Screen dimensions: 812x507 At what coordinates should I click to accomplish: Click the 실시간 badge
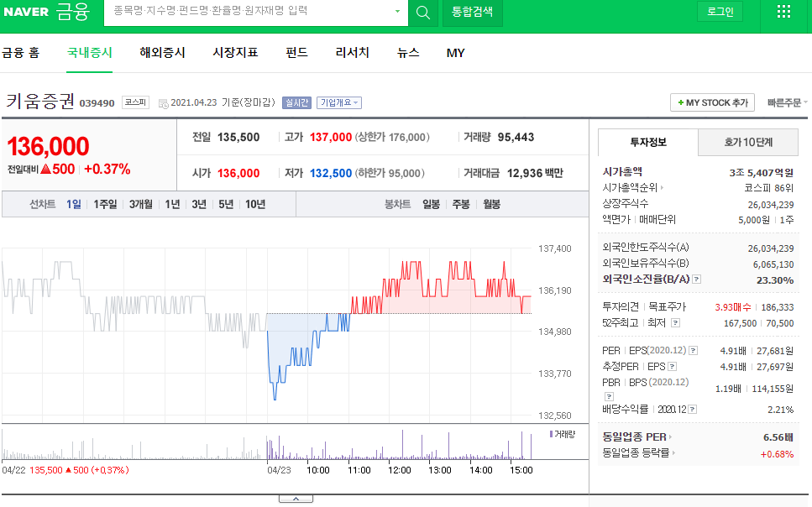[x=296, y=102]
